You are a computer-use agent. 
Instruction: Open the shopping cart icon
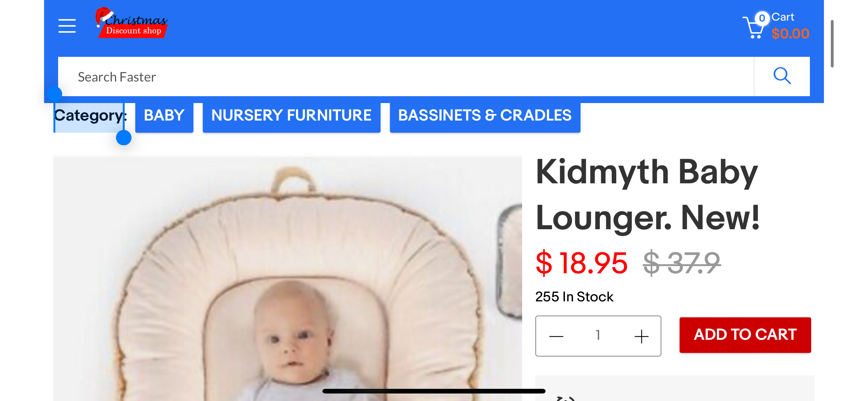click(753, 28)
